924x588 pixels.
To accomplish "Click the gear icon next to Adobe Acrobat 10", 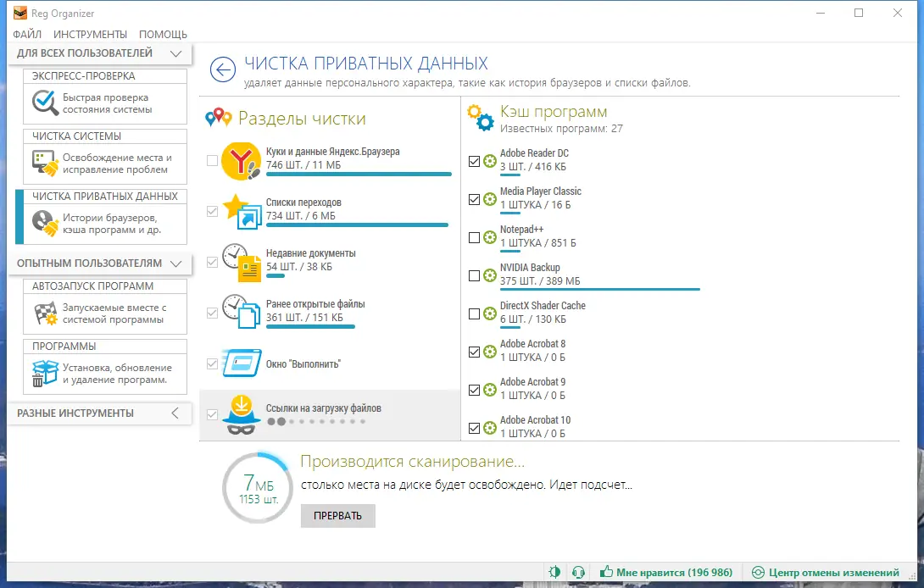I will (490, 428).
